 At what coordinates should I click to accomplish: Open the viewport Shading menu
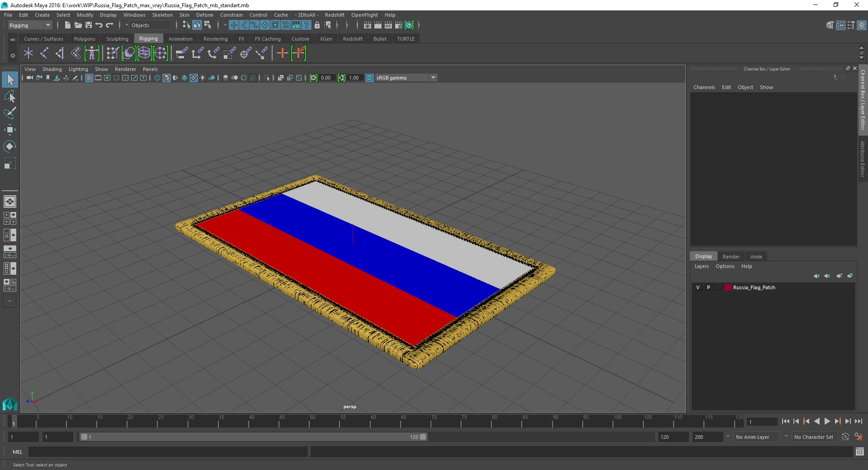coord(52,69)
